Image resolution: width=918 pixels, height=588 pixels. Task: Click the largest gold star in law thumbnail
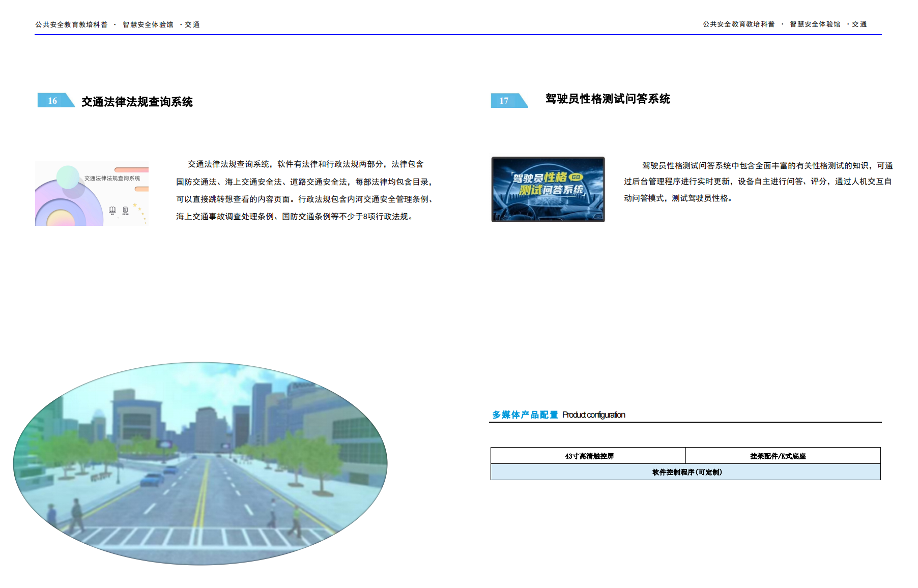[x=135, y=205]
